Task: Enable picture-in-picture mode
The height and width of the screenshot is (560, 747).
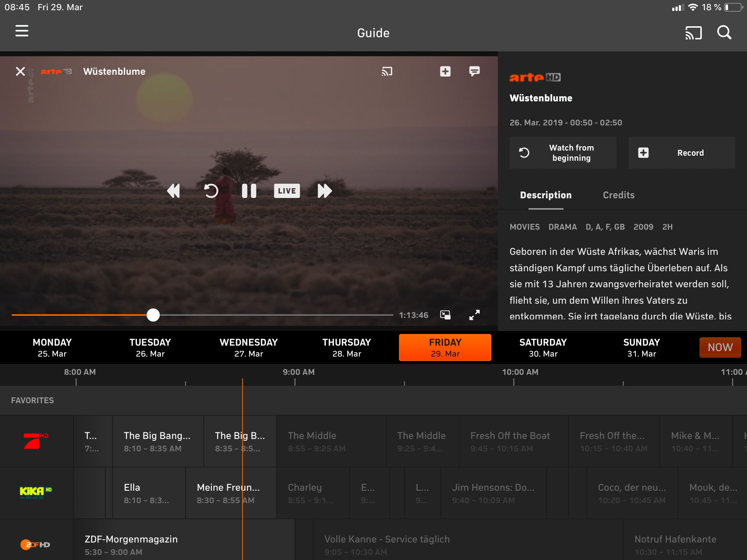Action: click(445, 315)
